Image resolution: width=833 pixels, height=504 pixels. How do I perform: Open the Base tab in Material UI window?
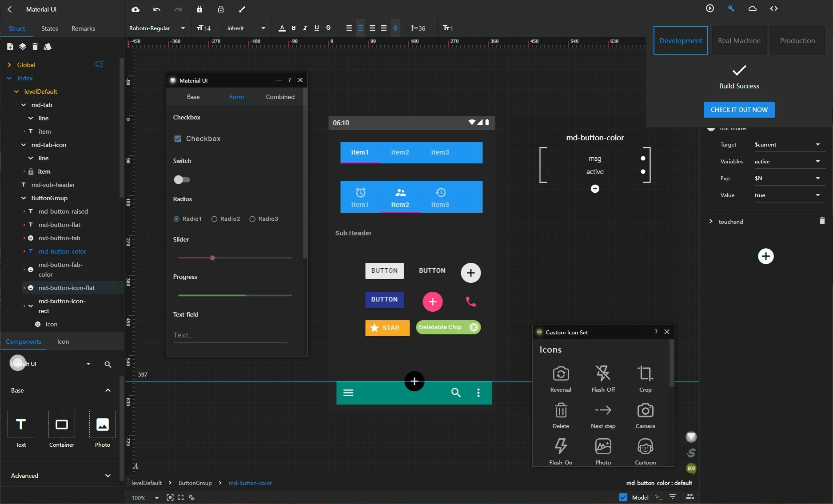coord(193,97)
